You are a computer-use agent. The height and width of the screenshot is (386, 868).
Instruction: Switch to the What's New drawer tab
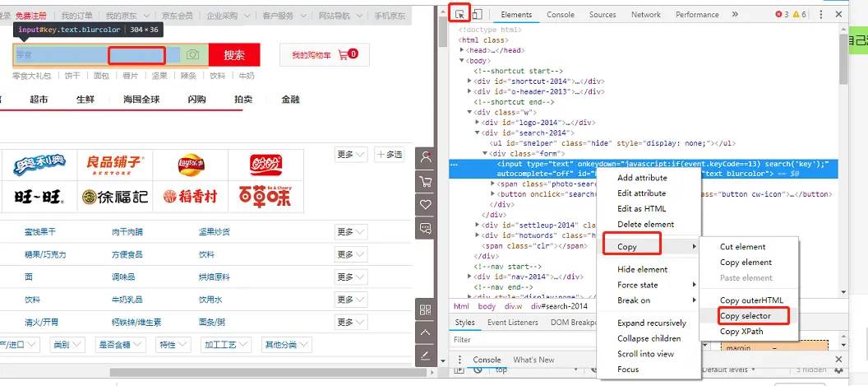533,360
